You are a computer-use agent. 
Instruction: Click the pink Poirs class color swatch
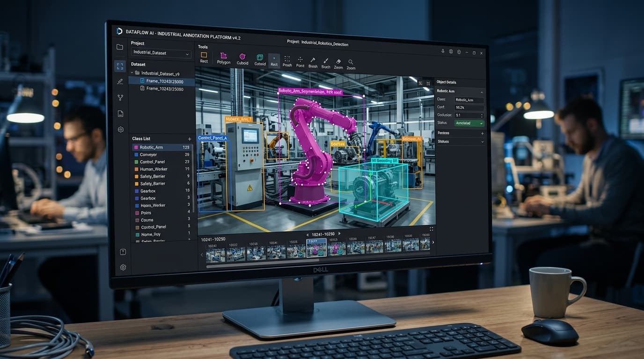pyautogui.click(x=136, y=213)
